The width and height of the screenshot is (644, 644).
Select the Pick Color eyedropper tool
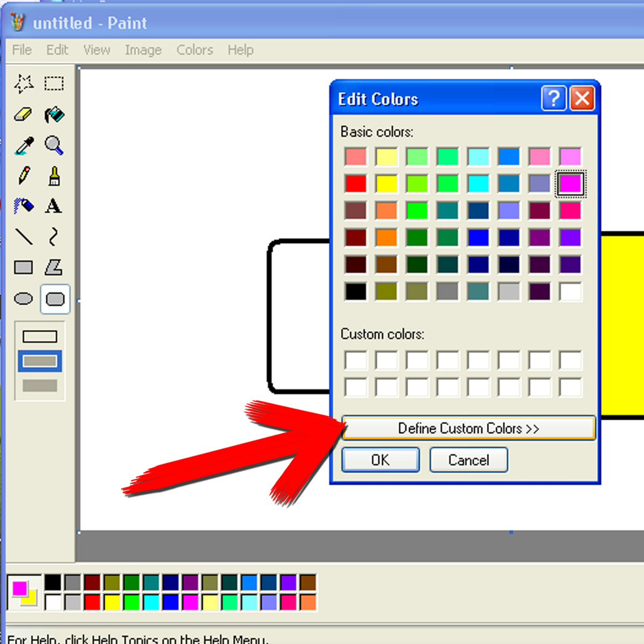tap(23, 146)
